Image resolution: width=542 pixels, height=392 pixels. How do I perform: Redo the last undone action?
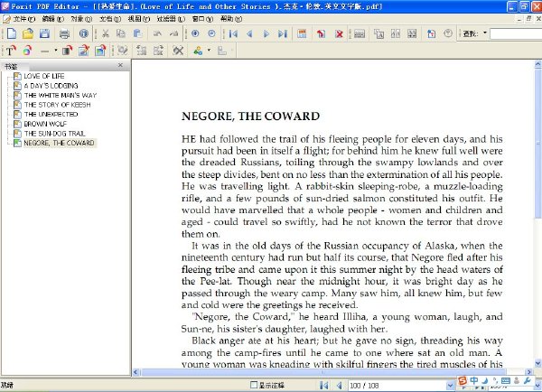pos(173,33)
